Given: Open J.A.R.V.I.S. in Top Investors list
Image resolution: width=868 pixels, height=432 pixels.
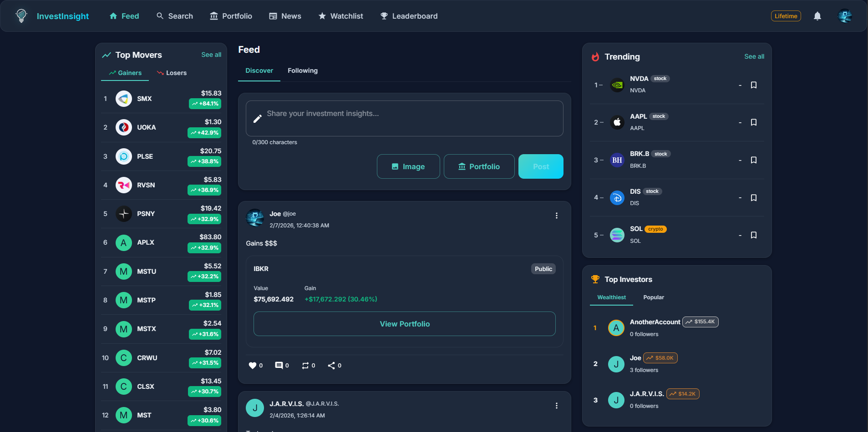Looking at the screenshot, I should pyautogui.click(x=677, y=400).
